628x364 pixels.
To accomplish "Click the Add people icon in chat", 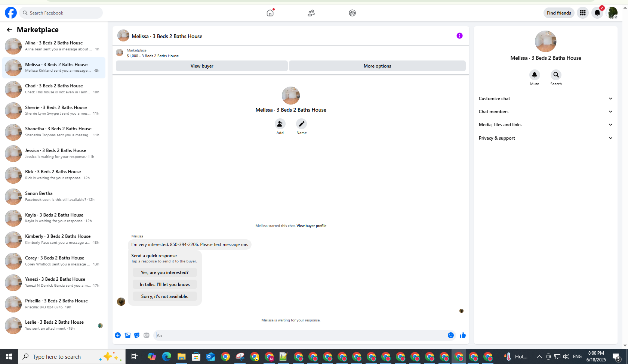I will pyautogui.click(x=280, y=124).
